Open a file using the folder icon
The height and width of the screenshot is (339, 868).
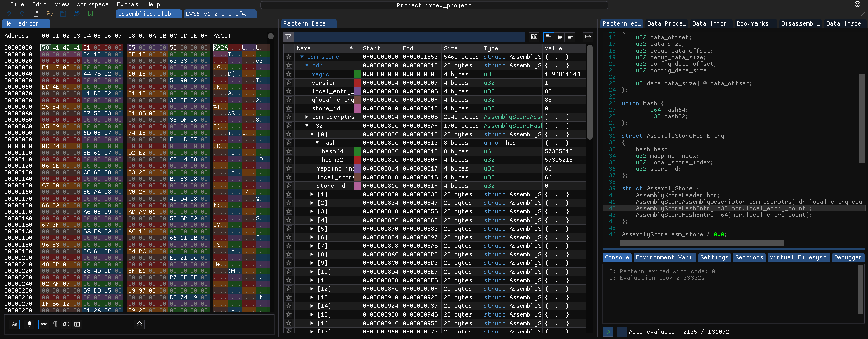coord(50,14)
